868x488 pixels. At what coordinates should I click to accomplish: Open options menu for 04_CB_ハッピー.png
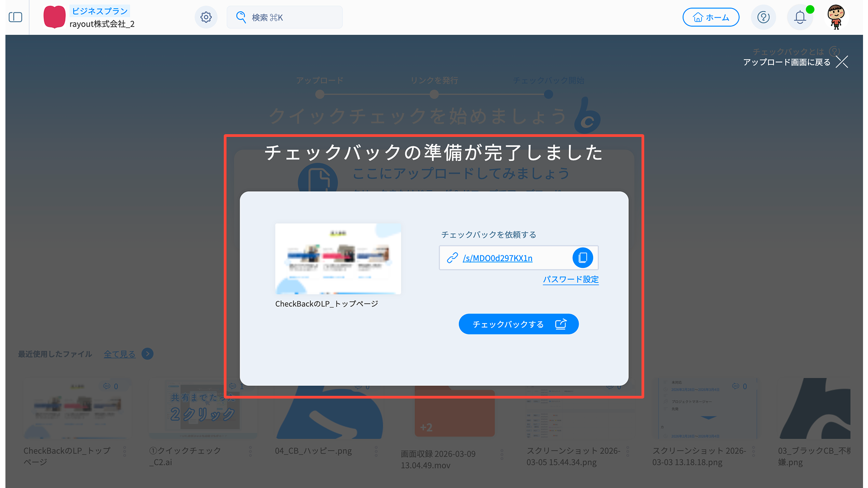376,451
